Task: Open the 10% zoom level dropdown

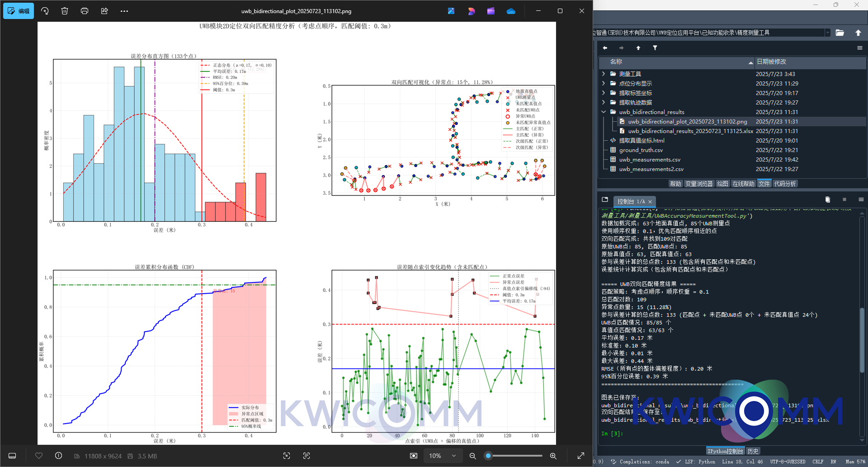Action: [443, 456]
